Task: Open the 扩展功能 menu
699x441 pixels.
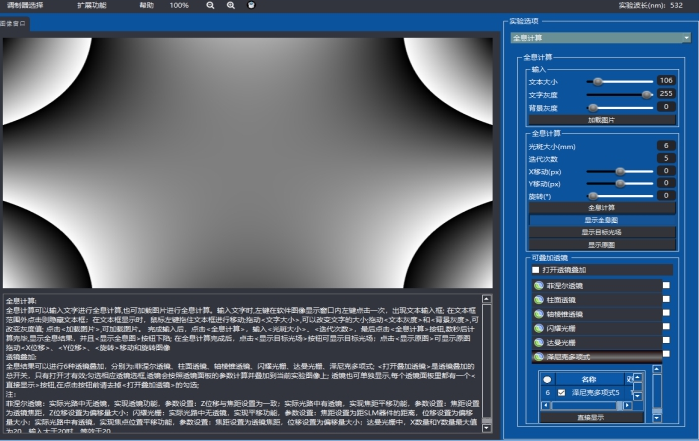Action: pyautogui.click(x=92, y=6)
